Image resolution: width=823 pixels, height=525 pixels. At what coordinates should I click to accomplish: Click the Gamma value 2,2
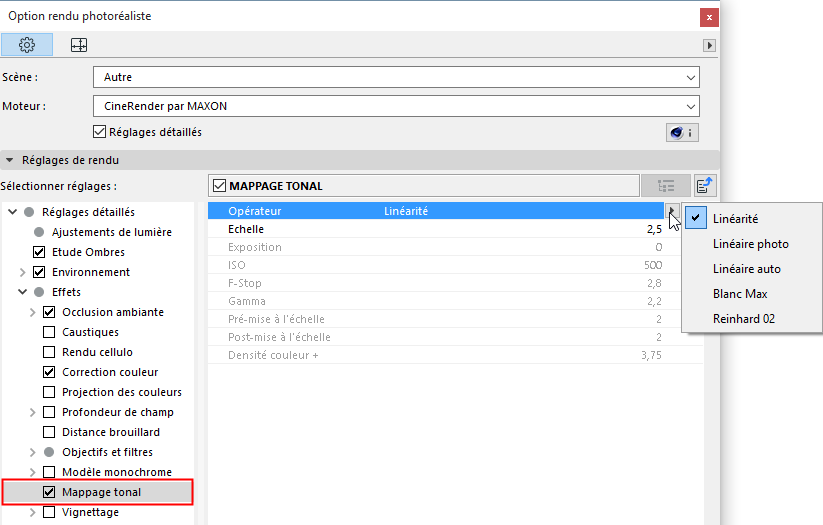tap(654, 301)
